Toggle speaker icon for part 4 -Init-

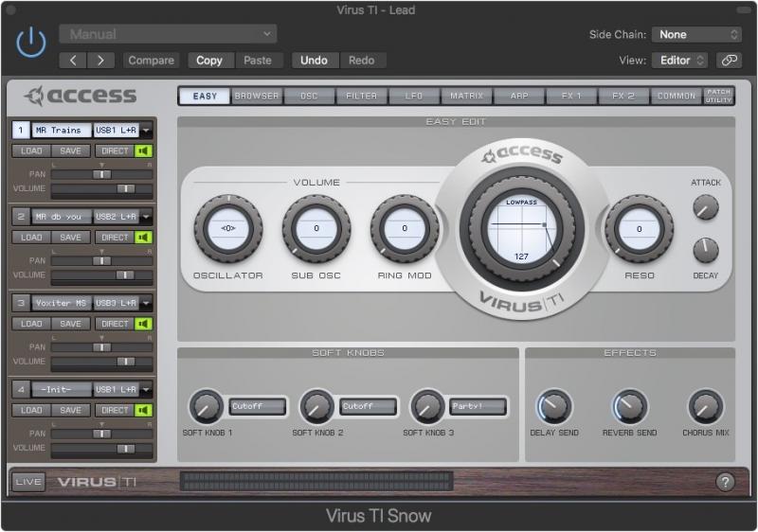[x=143, y=410]
